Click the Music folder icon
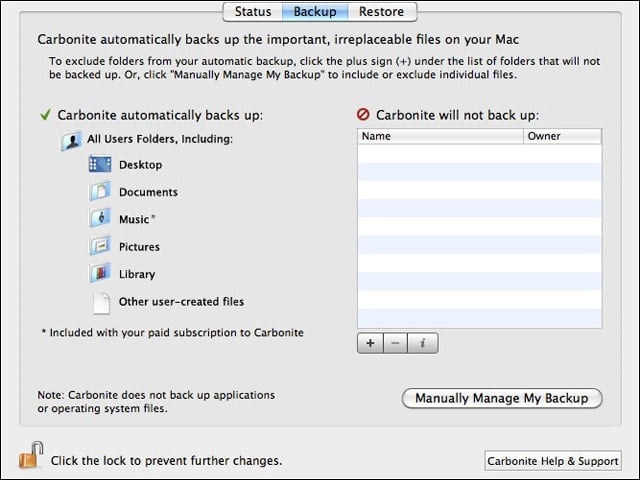 pos(100,218)
